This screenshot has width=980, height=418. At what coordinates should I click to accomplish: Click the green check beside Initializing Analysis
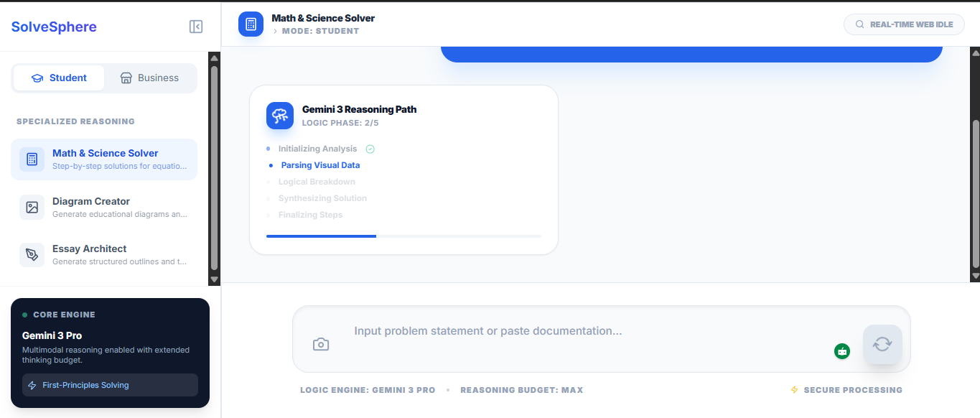(370, 149)
